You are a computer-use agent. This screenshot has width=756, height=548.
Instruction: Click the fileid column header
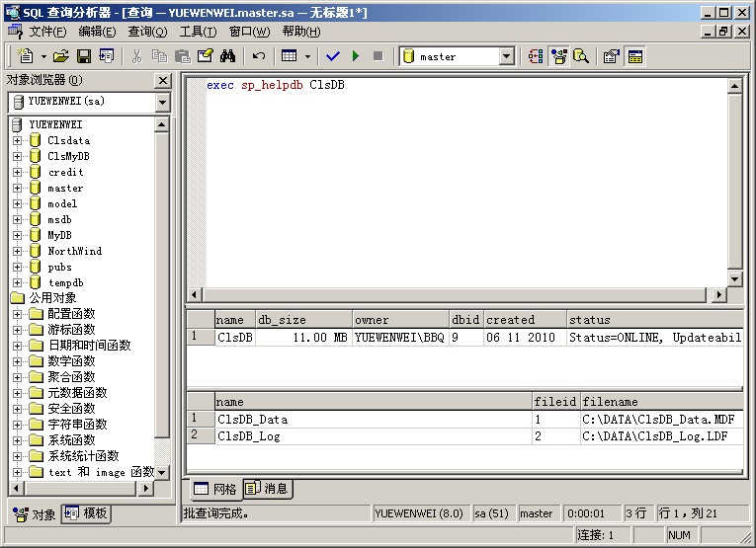pyautogui.click(x=556, y=402)
